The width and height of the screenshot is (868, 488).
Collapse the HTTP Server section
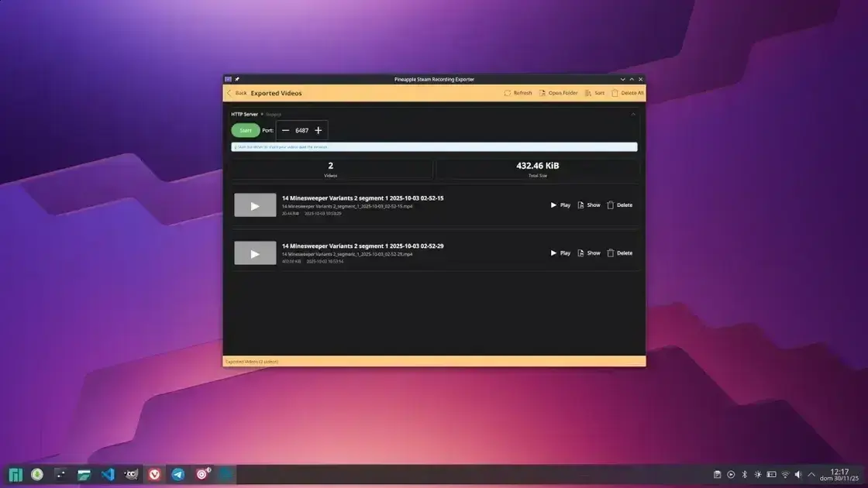(633, 115)
